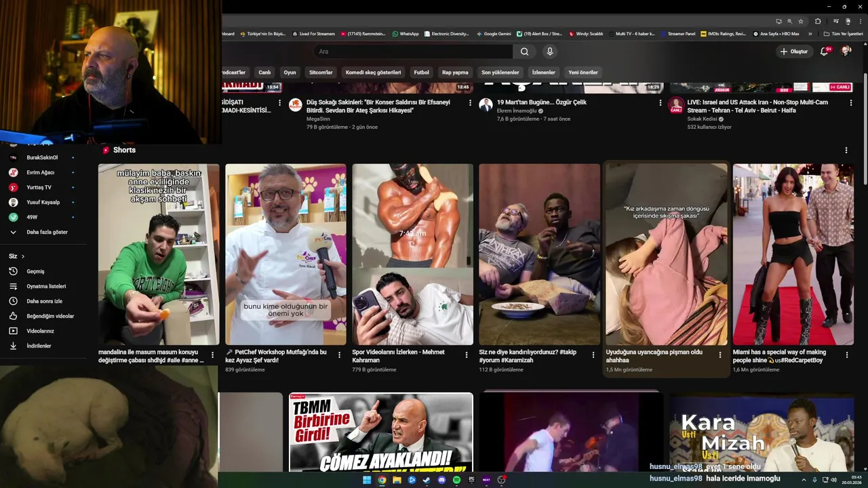Open Steam from the taskbar

pyautogui.click(x=427, y=480)
